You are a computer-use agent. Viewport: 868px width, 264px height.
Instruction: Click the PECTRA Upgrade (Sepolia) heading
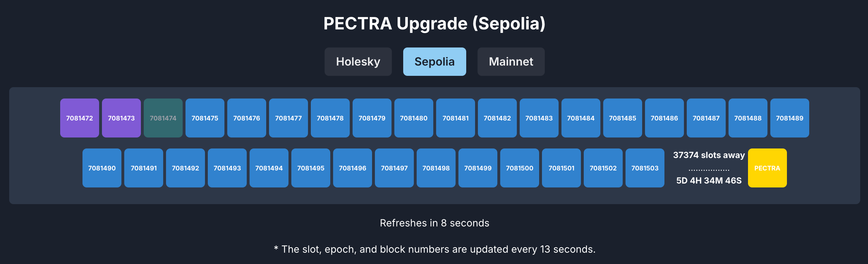pyautogui.click(x=434, y=24)
